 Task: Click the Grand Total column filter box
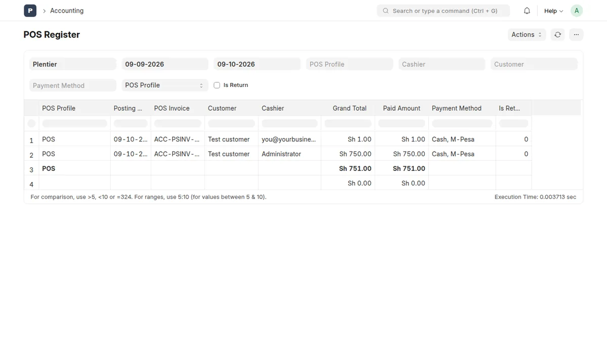[x=348, y=123]
